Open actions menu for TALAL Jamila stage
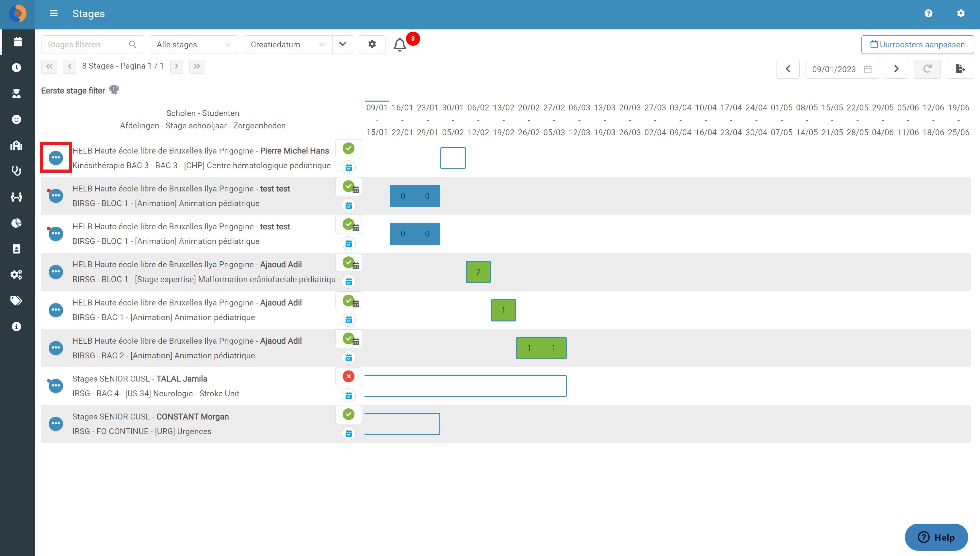This screenshot has width=980, height=556. [56, 386]
